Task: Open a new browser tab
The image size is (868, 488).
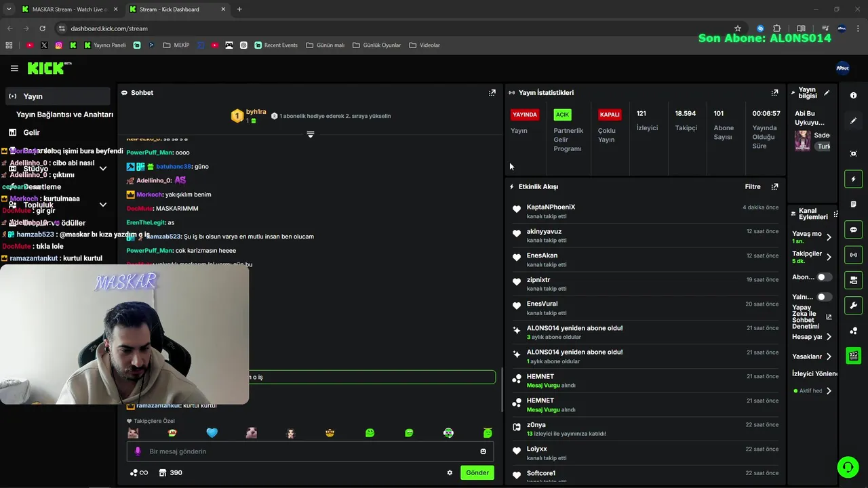Action: tap(239, 9)
